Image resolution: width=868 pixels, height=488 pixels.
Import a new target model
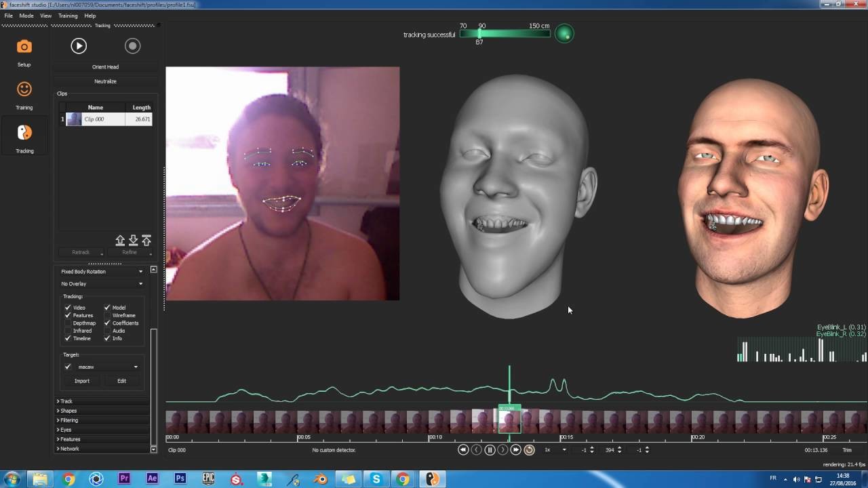click(81, 380)
